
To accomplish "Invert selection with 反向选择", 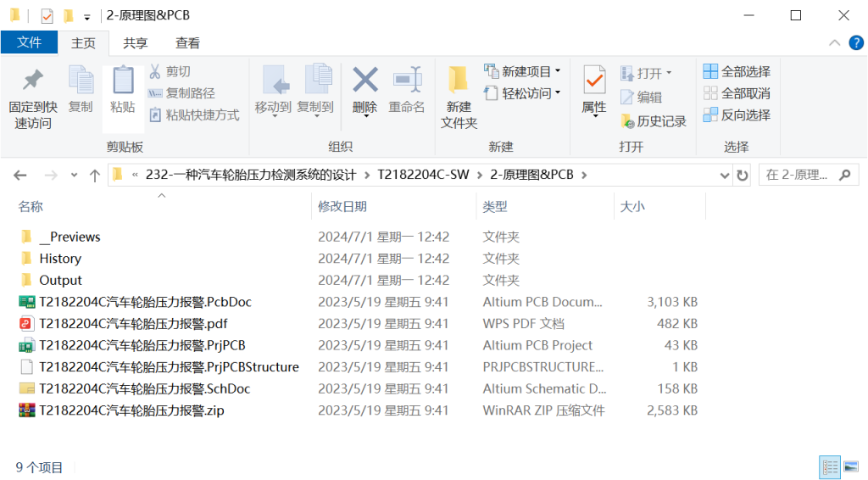I will [x=737, y=114].
